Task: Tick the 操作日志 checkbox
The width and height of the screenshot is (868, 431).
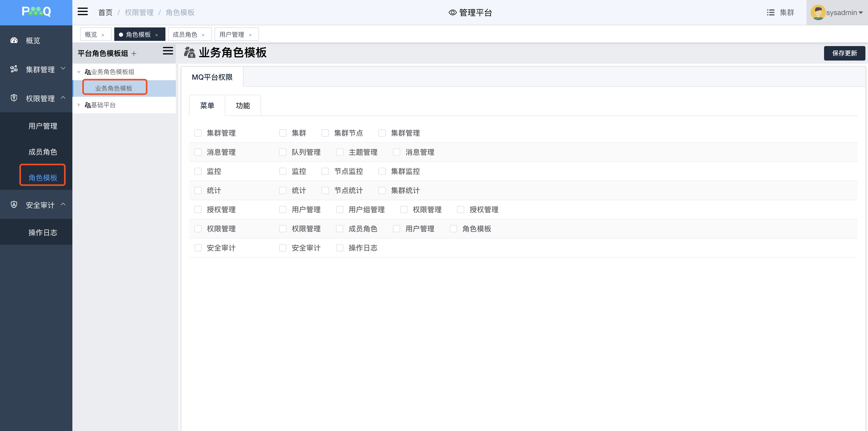Action: (x=340, y=248)
